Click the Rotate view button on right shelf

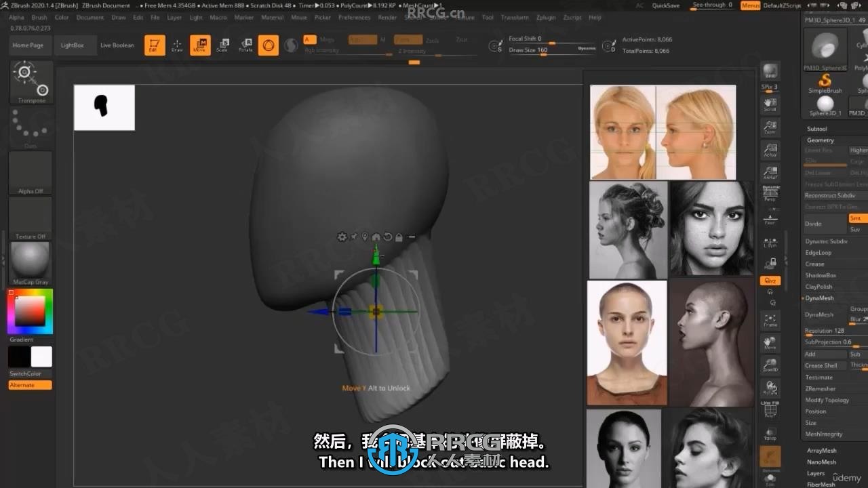pos(770,389)
